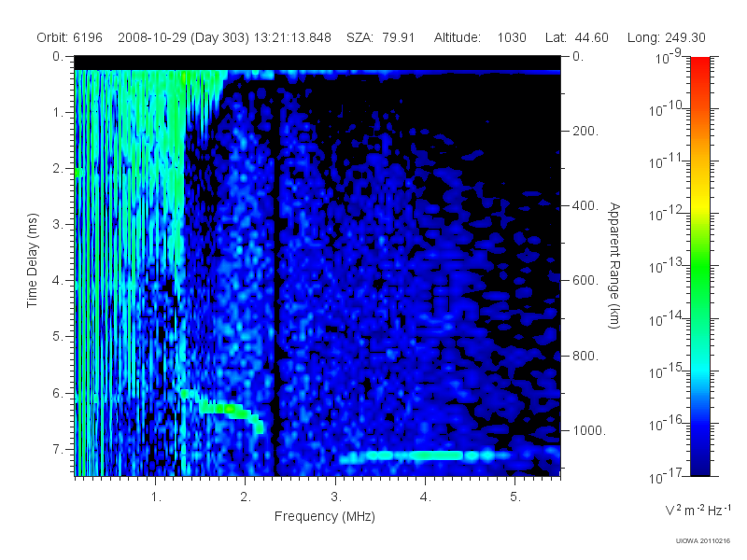
Task: Click the dark blue bottom of color bar
Action: (700, 462)
